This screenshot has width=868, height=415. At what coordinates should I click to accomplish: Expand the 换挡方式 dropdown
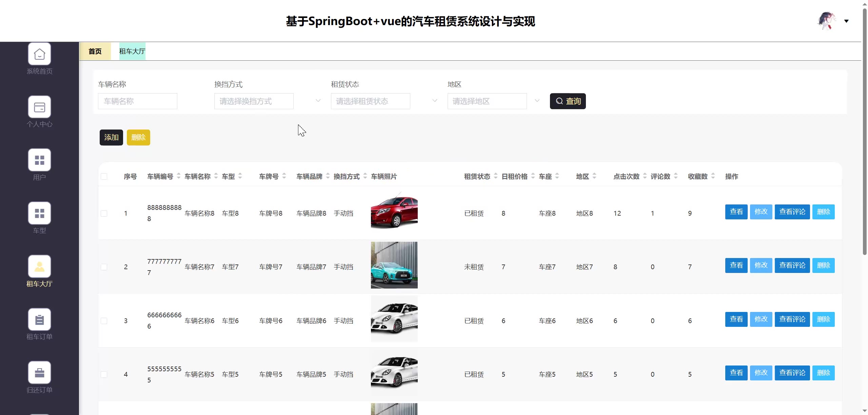[254, 101]
